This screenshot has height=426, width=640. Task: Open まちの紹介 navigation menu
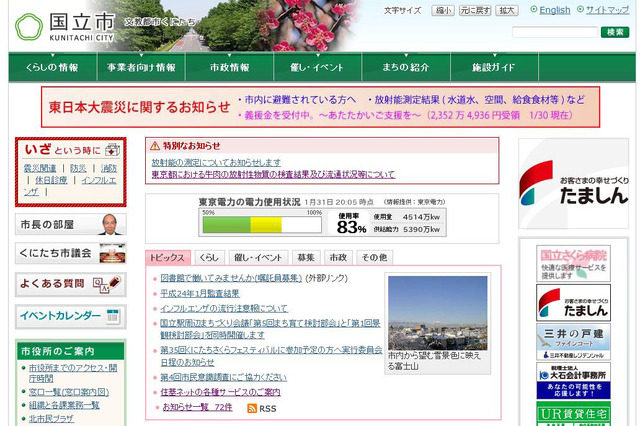coord(406,67)
